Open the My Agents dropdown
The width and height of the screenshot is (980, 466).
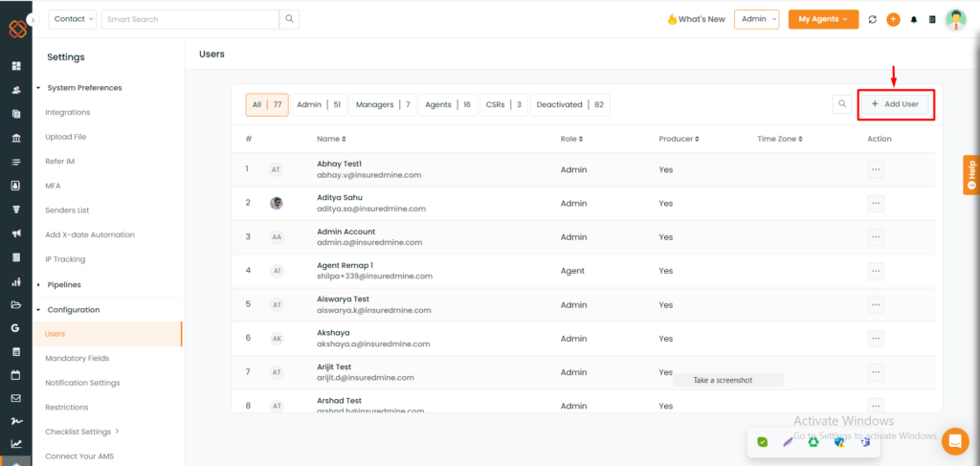coord(823,19)
